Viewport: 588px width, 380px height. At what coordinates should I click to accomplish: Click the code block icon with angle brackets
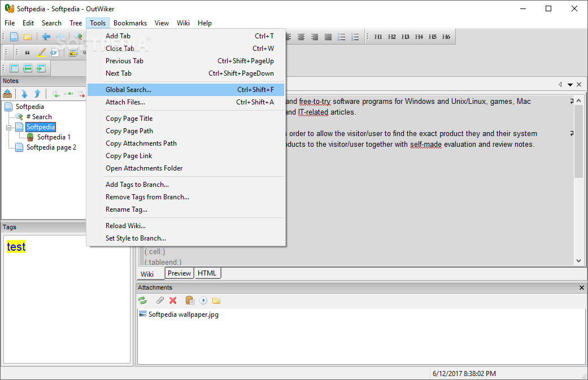(x=55, y=53)
